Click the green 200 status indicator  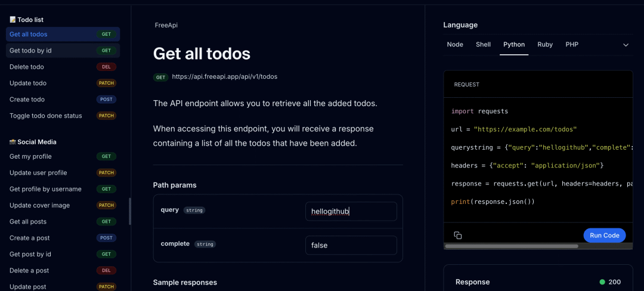(602, 282)
